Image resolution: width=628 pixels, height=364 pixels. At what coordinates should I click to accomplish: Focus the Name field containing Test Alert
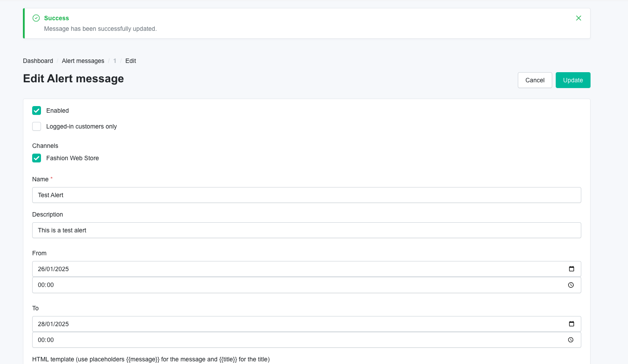tap(306, 195)
